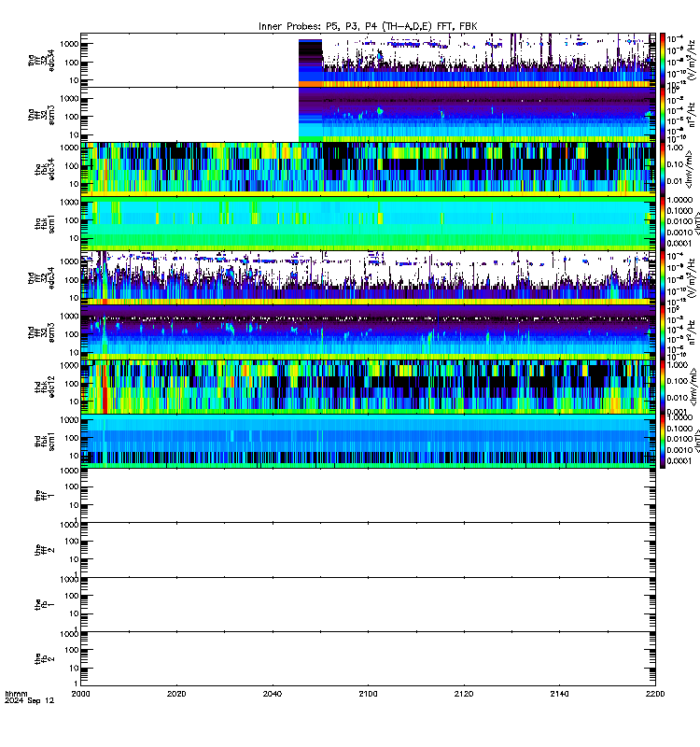Click inside the tha fff edc34 spectrogram panel

368,60
